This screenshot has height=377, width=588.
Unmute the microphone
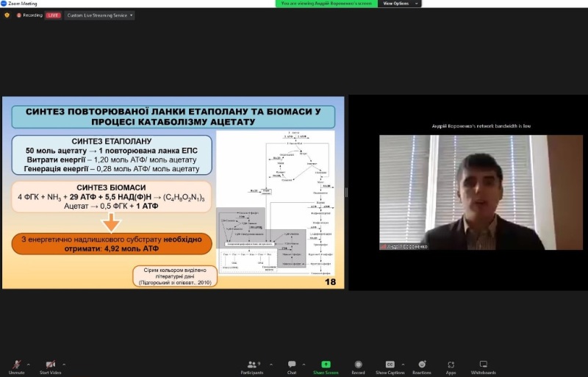[16, 367]
